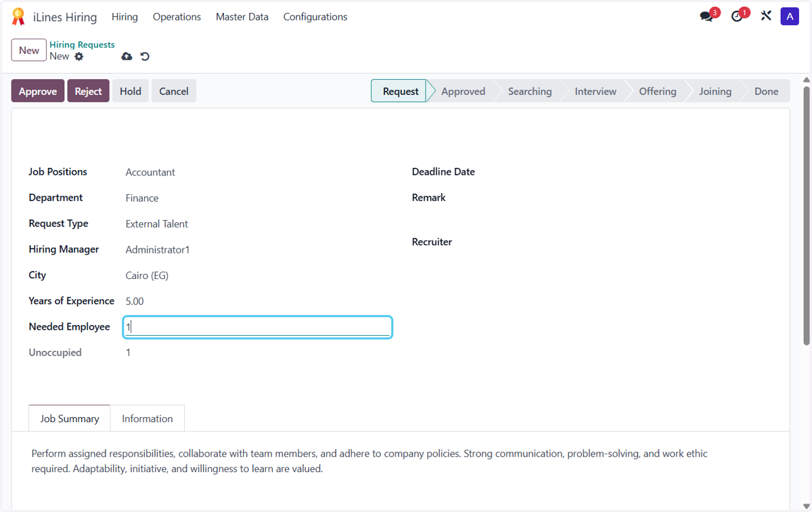Open the chat messages icon
Image resolution: width=812 pixels, height=512 pixels.
706,16
